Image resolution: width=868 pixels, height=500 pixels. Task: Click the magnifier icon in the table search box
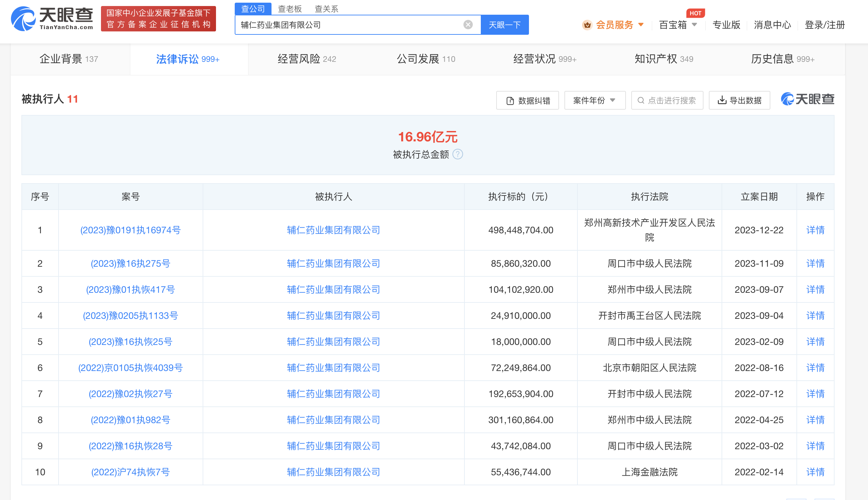click(641, 100)
